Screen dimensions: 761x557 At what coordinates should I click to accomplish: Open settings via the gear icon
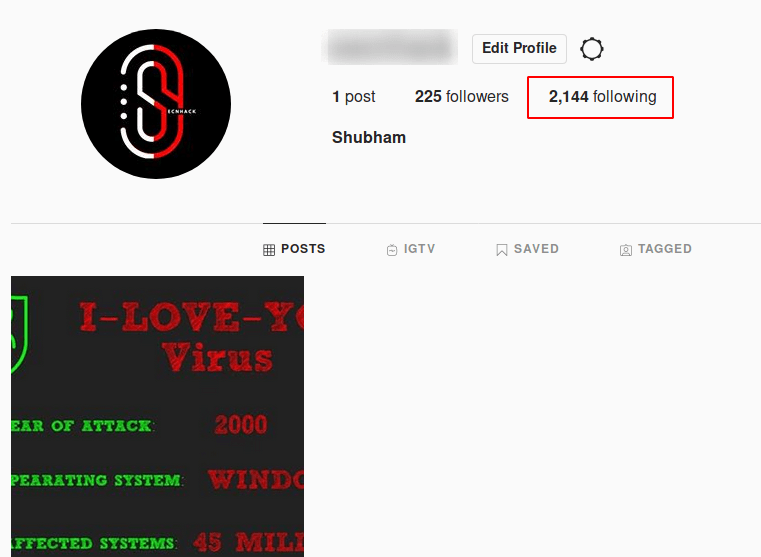(592, 49)
